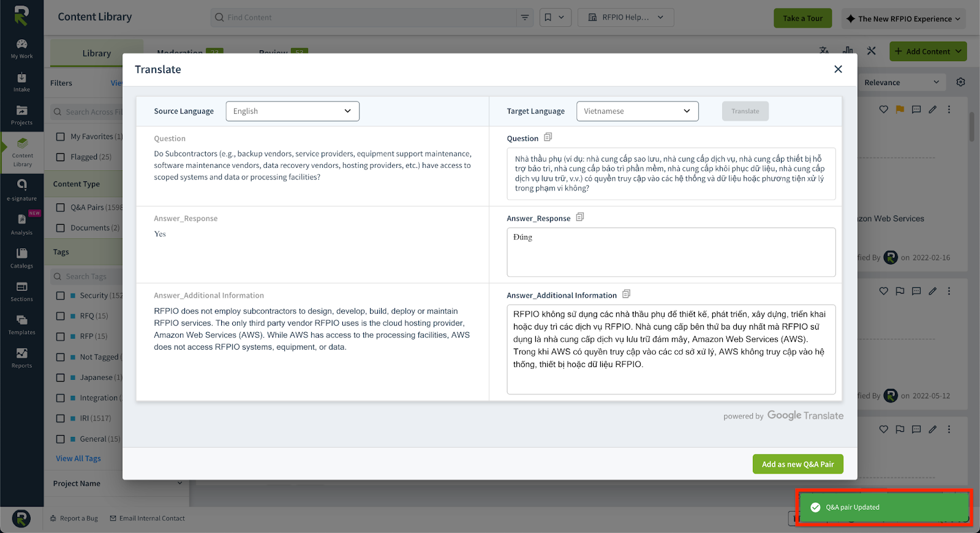Open the chart icon in the library toolbar
The width and height of the screenshot is (980, 533).
pos(848,50)
